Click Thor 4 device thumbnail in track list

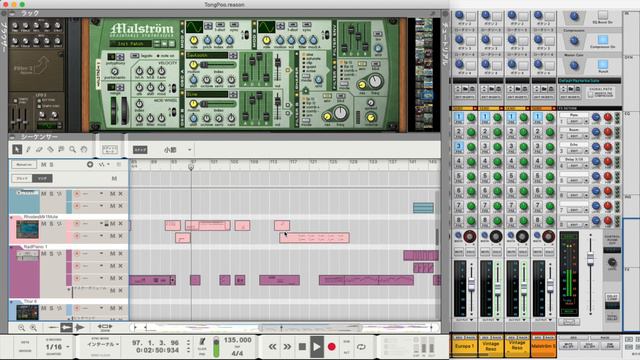(x=27, y=313)
